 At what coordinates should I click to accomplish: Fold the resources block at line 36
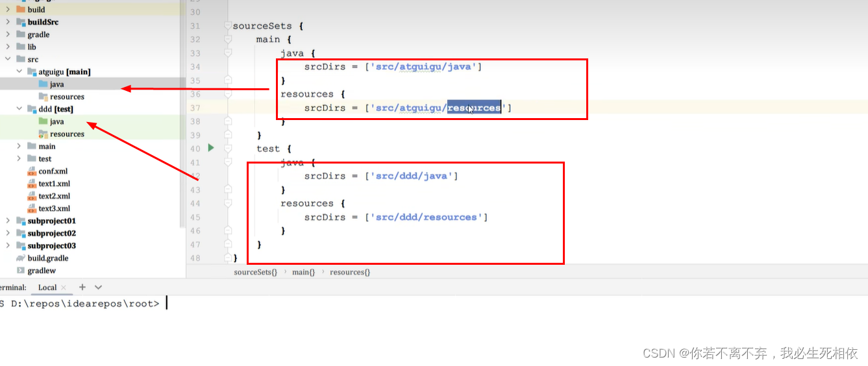pos(227,94)
